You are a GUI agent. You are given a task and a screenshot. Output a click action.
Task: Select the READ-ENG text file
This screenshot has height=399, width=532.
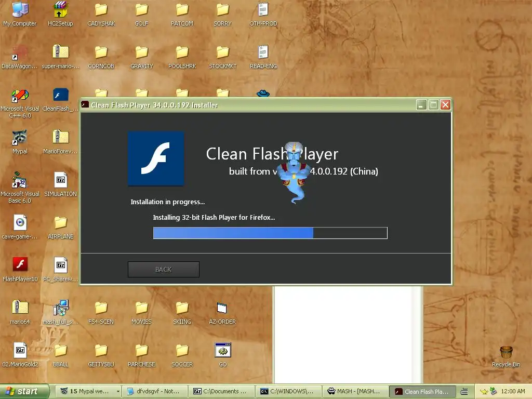[263, 57]
